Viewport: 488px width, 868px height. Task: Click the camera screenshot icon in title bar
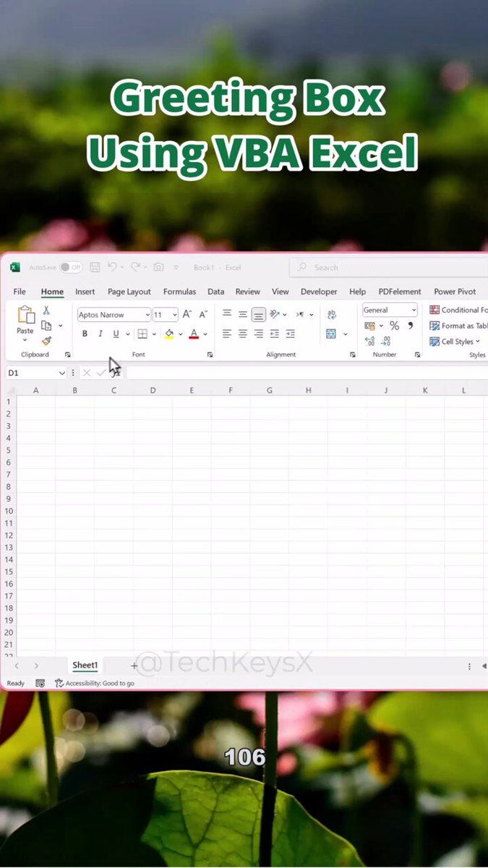pos(158,267)
